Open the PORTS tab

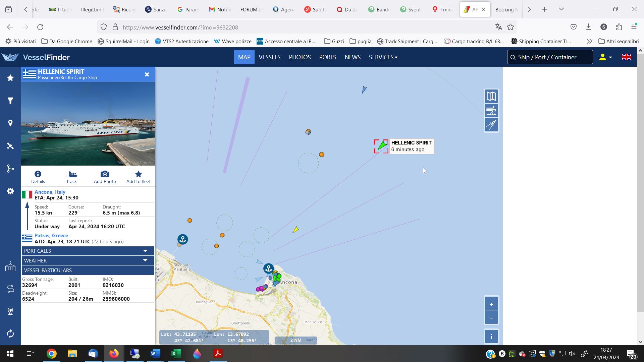tap(328, 57)
